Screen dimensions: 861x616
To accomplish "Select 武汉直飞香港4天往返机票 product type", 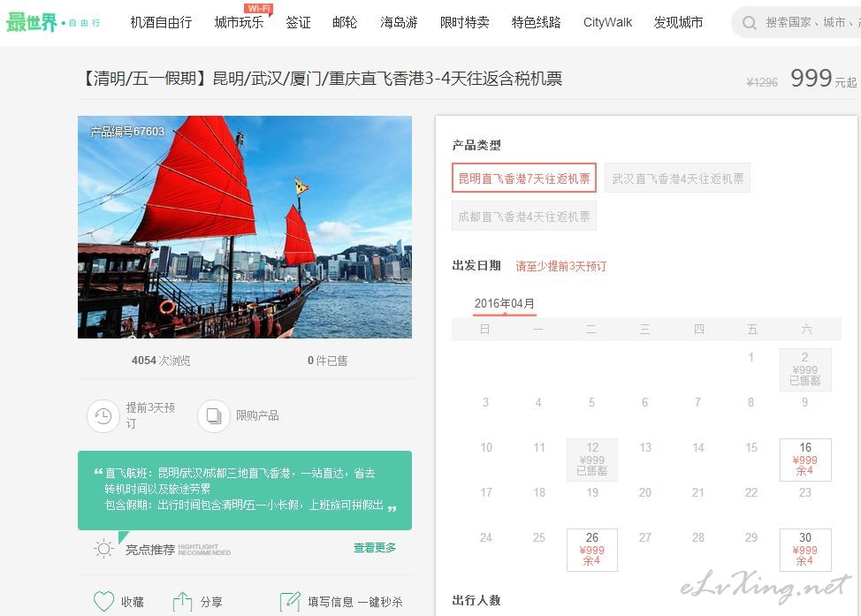I will point(678,178).
